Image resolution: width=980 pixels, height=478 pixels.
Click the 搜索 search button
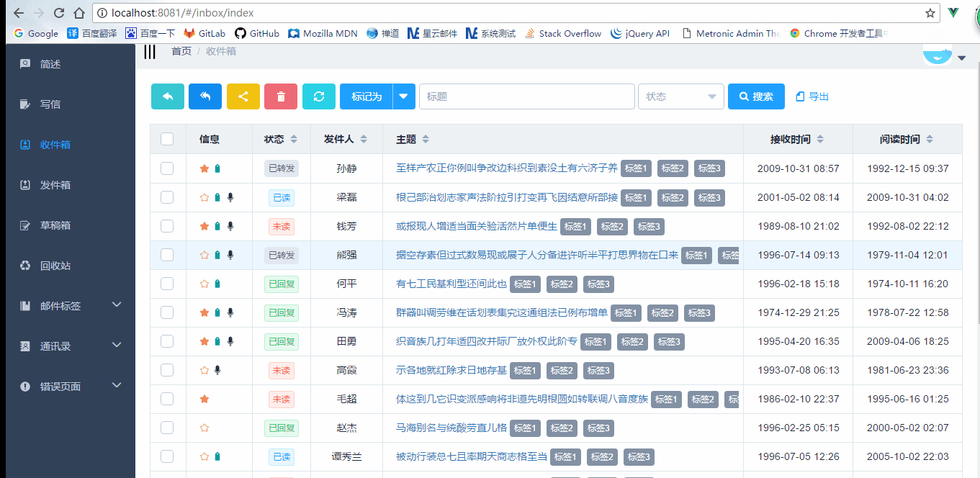756,96
